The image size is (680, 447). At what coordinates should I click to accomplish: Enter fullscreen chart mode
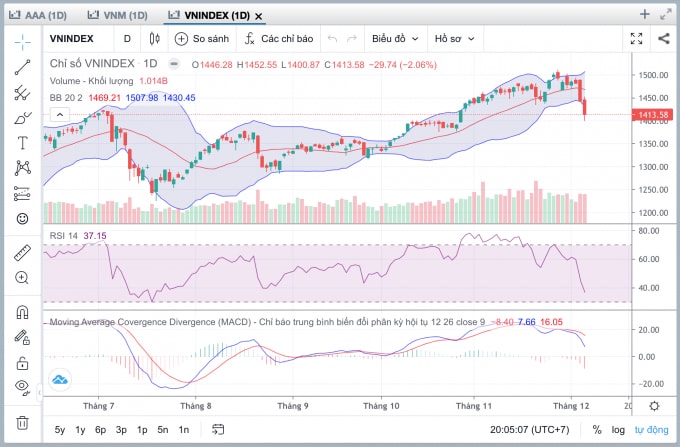tap(636, 39)
